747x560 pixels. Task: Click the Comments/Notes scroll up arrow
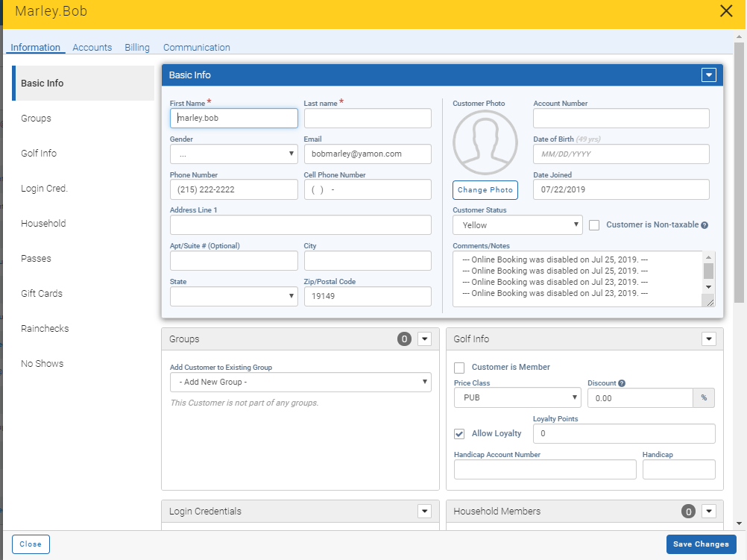(708, 257)
